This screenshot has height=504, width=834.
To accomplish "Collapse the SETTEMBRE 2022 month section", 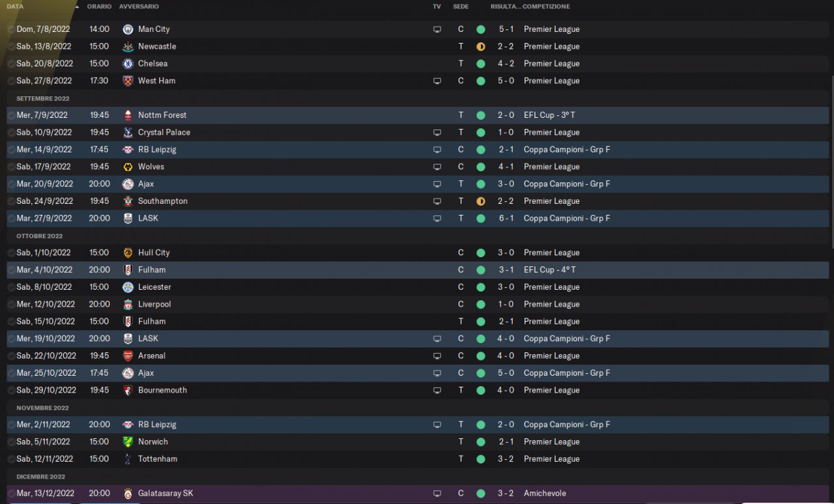I will 43,98.
